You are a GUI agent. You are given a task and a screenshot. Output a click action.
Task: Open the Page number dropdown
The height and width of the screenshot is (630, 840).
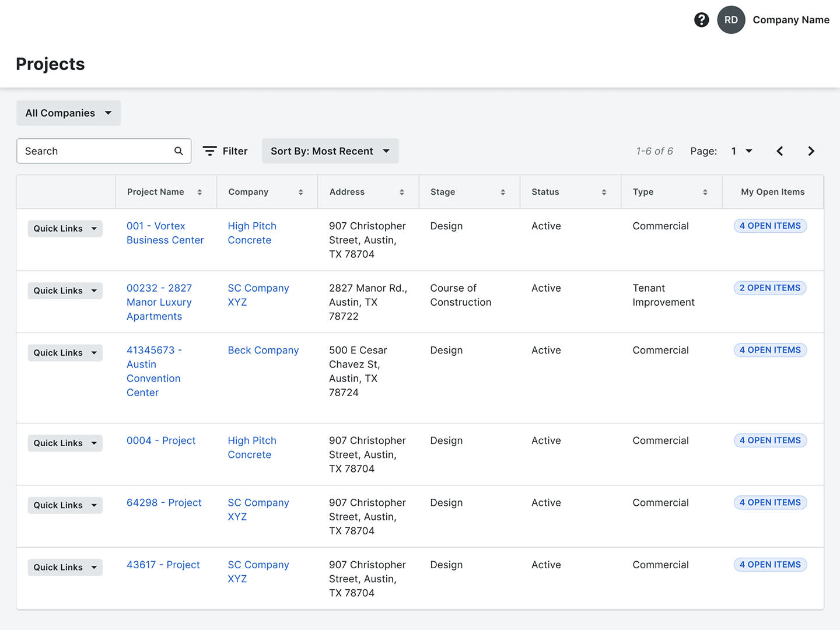[x=741, y=150]
